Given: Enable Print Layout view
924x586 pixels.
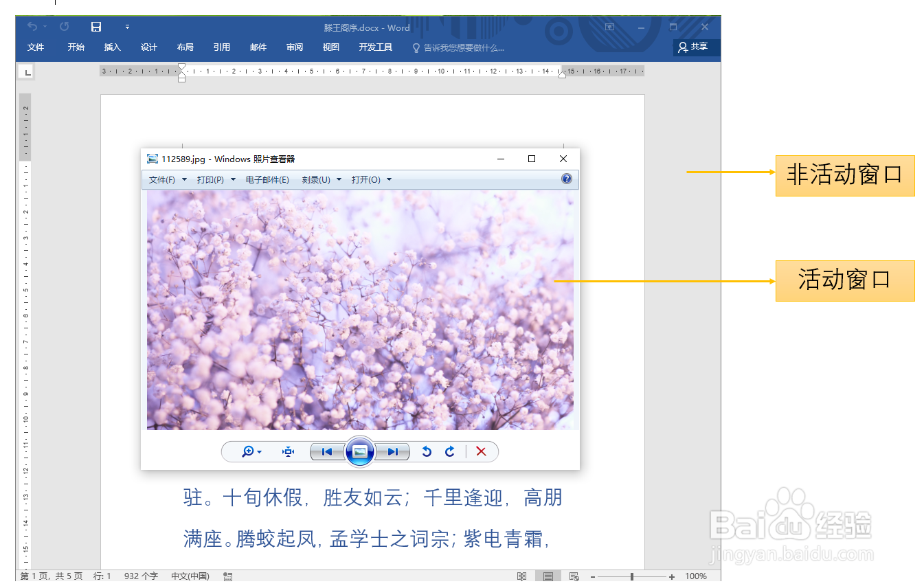Looking at the screenshot, I should click(x=548, y=576).
